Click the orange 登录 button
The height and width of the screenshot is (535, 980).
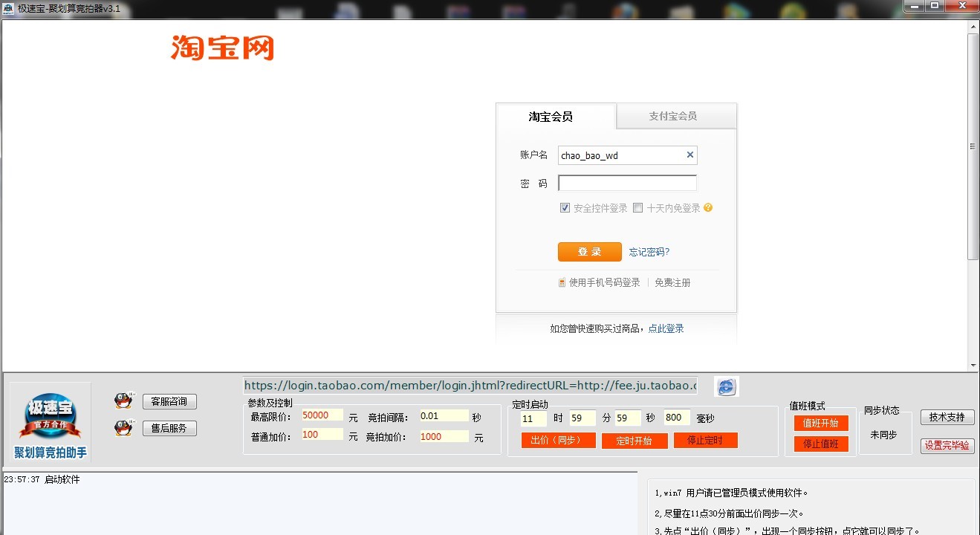(x=590, y=252)
